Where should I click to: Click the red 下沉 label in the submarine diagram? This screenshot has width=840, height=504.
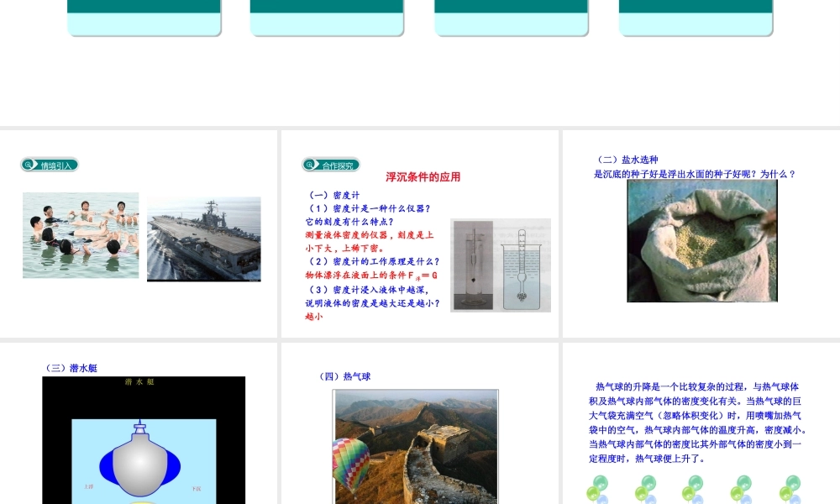pos(197,489)
